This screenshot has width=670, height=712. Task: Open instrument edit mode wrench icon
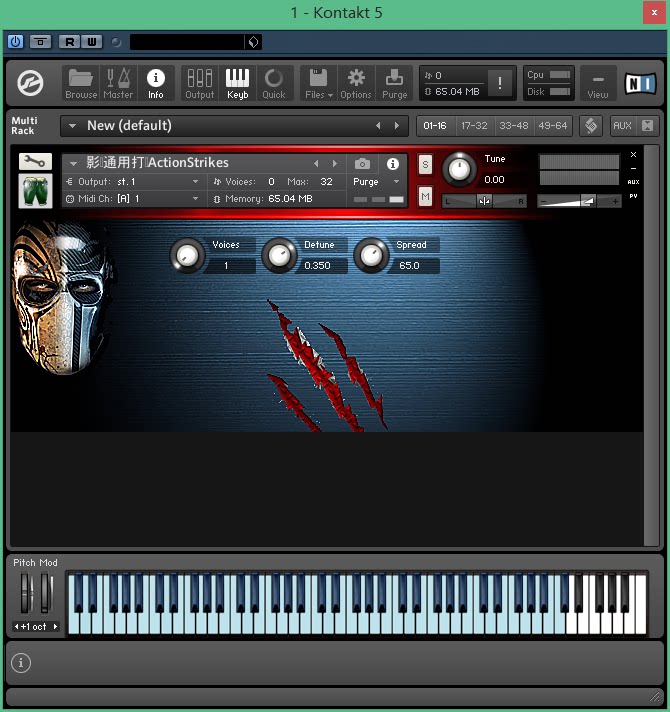pyautogui.click(x=35, y=161)
